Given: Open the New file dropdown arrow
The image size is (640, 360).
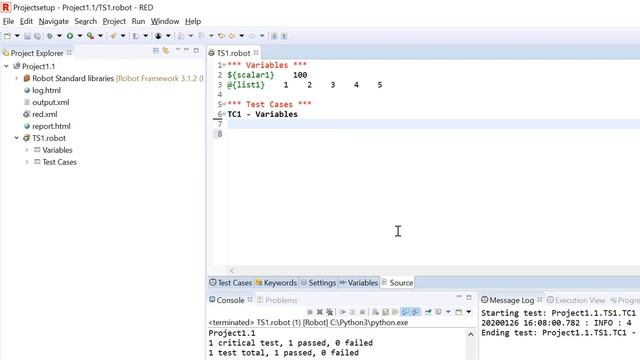Looking at the screenshot, I should [x=17, y=36].
